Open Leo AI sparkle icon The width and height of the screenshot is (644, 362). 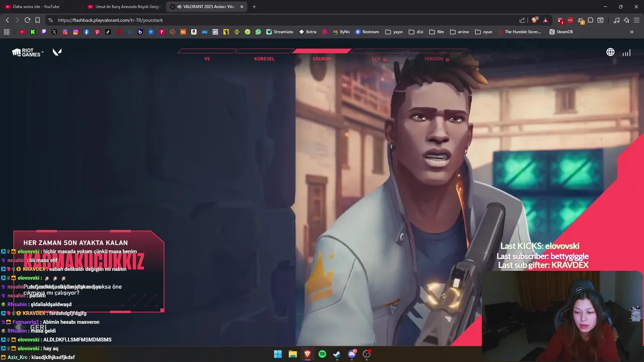click(626, 20)
